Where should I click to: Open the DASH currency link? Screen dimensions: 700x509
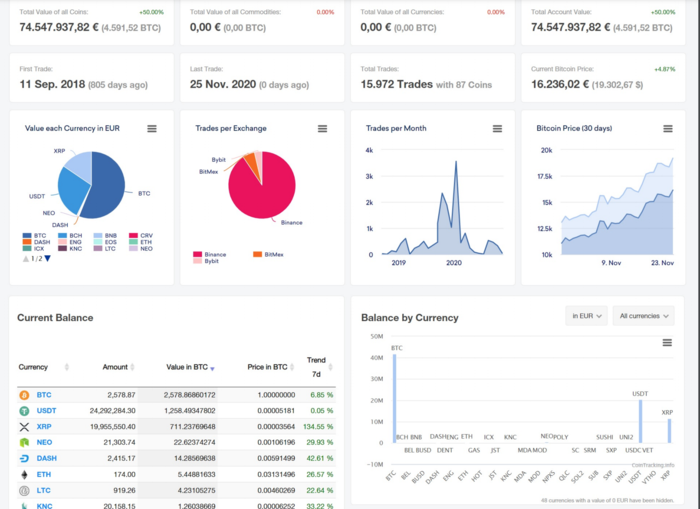[46, 458]
